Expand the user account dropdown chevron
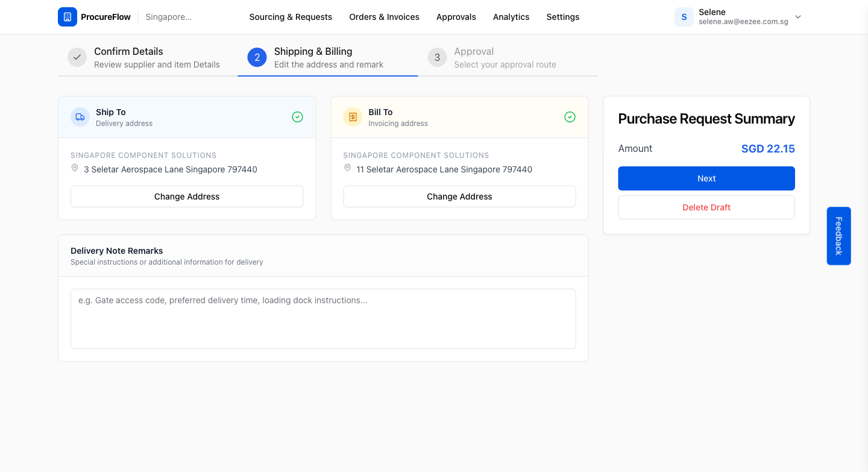868x472 pixels. pyautogui.click(x=798, y=17)
